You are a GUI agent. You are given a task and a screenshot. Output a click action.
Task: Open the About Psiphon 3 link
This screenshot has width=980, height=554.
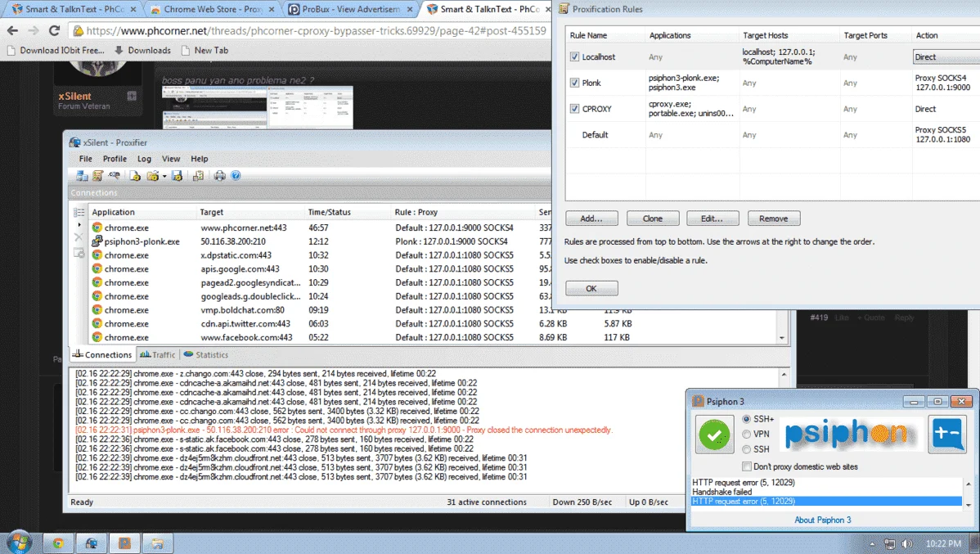[x=822, y=520]
